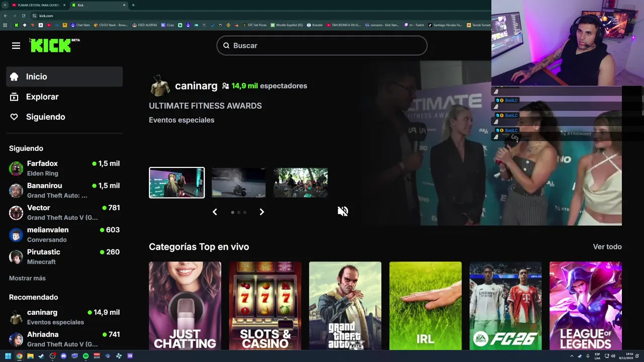Open caninarg name in featured header

click(196, 86)
